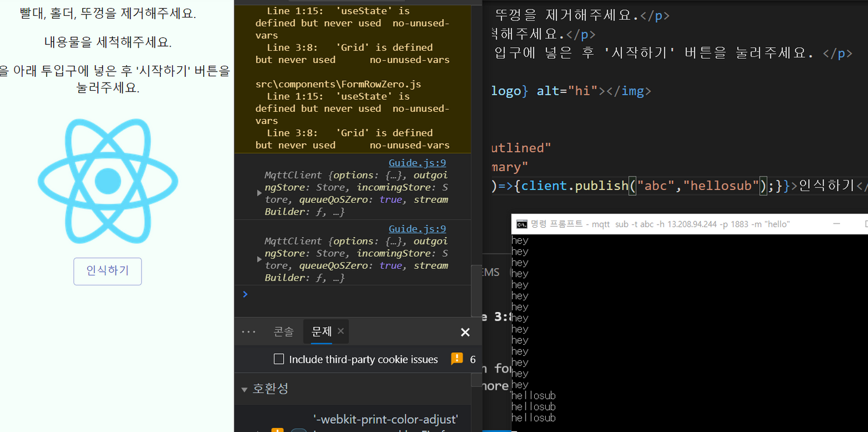Click the last hellosub line in command prompt
Viewport: 868px width, 432px height.
click(x=534, y=418)
